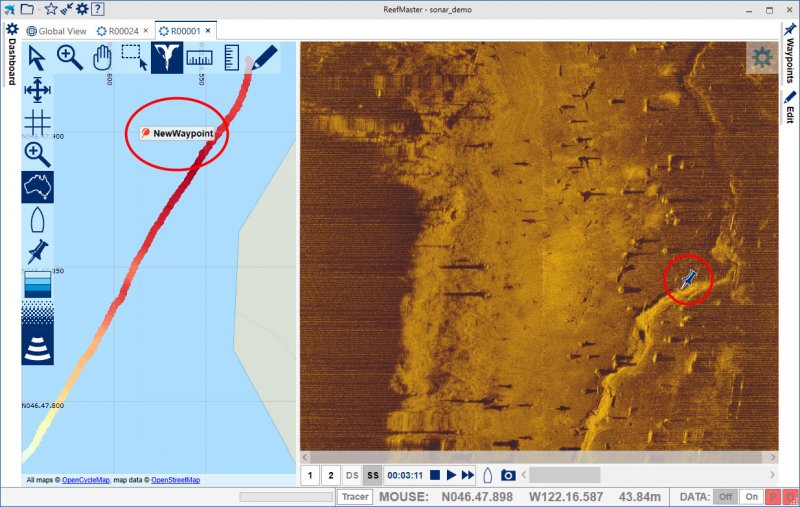Open sonar viewer settings gear

click(762, 58)
